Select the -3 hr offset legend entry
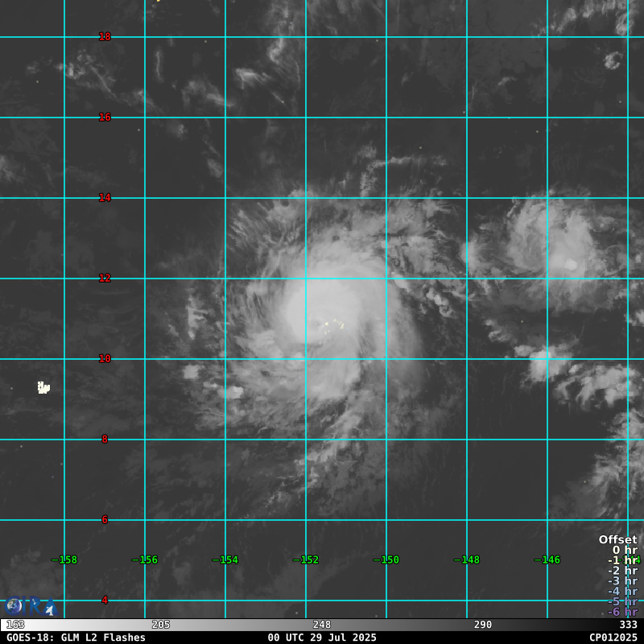 coord(622,581)
